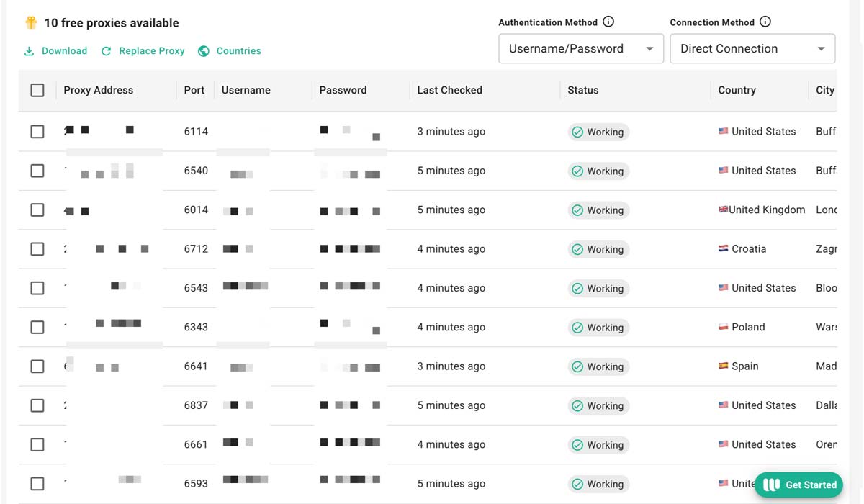Click the Working status badge for Poland row
864x504 pixels.
[x=598, y=328]
